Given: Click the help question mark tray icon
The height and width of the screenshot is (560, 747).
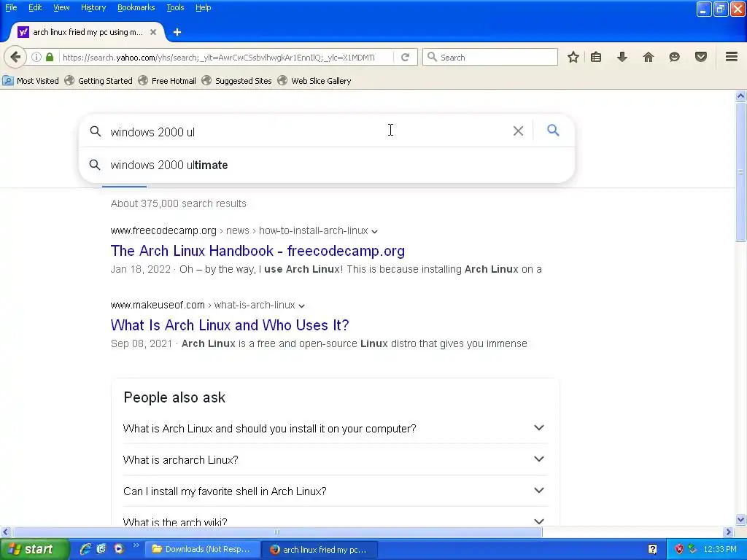Looking at the screenshot, I should pos(652,550).
